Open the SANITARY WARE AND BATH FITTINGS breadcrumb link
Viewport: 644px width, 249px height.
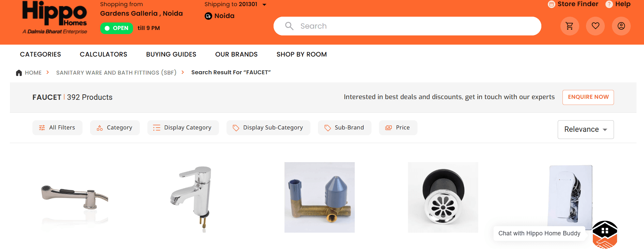[116, 72]
